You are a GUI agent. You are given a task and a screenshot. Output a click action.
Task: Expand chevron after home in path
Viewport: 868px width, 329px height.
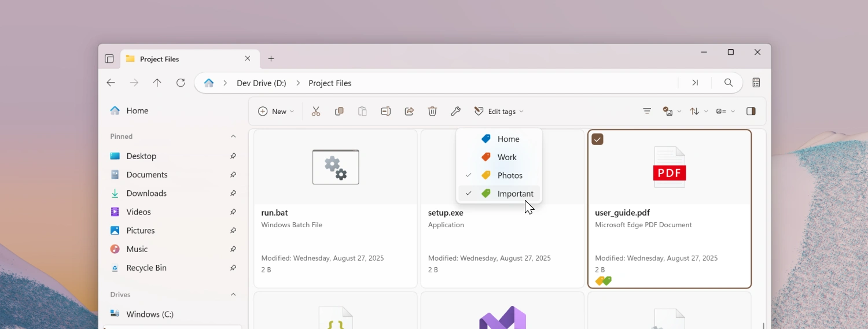226,83
